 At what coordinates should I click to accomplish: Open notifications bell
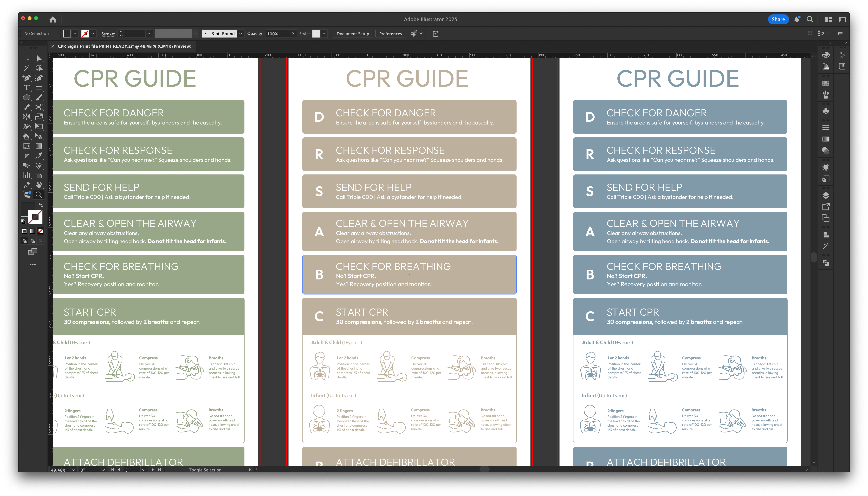coord(797,19)
